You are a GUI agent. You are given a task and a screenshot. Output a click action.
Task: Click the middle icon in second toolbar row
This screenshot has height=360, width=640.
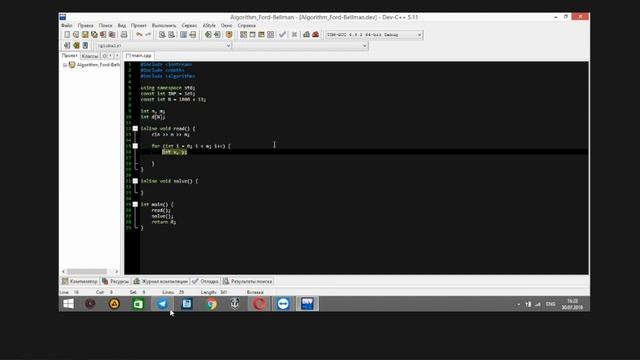click(x=76, y=45)
